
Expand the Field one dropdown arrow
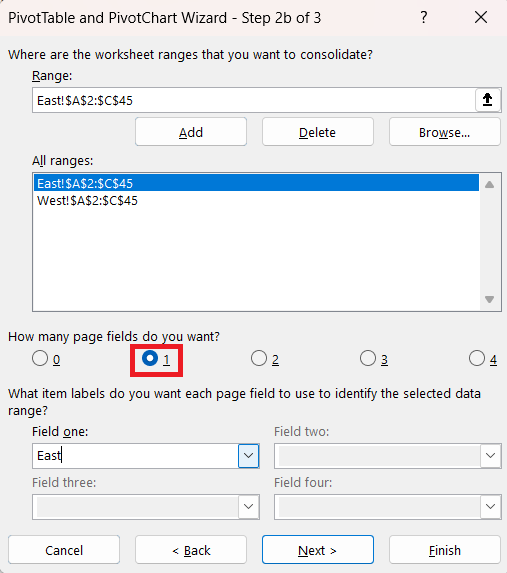249,456
